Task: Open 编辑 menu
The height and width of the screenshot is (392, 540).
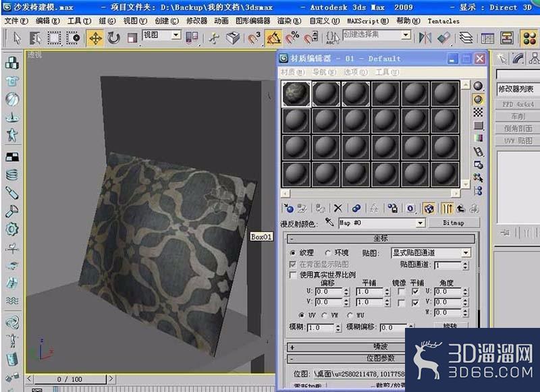Action: pos(47,21)
